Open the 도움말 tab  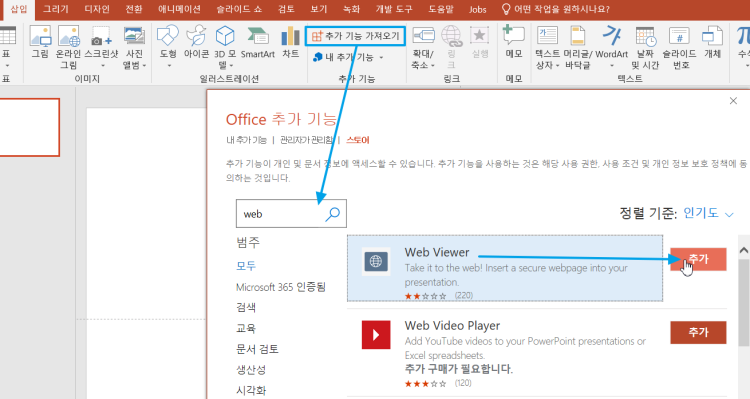441,9
